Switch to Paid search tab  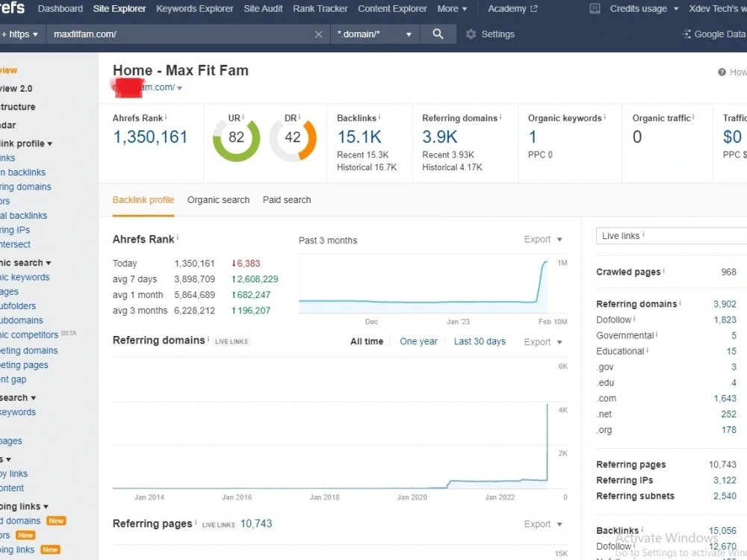[287, 200]
